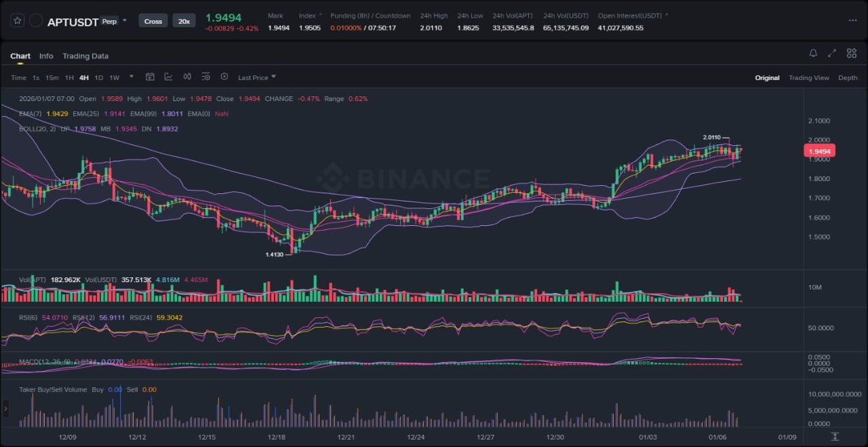868x447 pixels.
Task: Open the date range calendar icon
Action: click(x=150, y=77)
